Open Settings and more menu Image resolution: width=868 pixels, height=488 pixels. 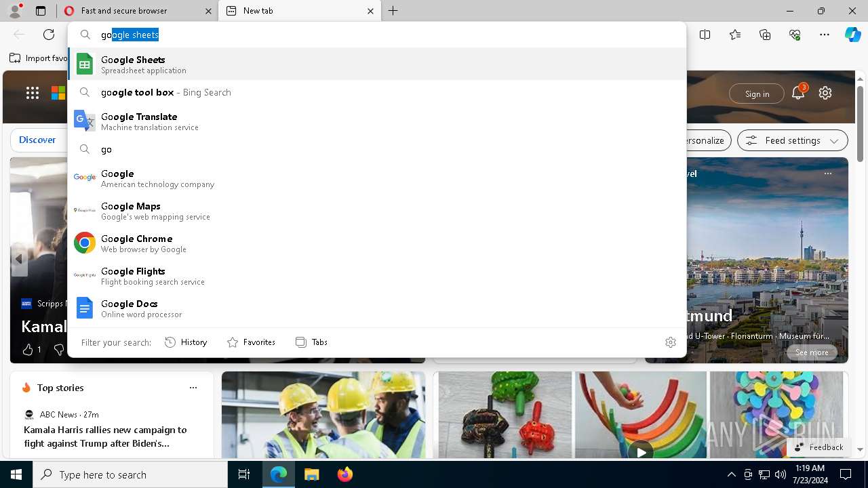click(825, 35)
